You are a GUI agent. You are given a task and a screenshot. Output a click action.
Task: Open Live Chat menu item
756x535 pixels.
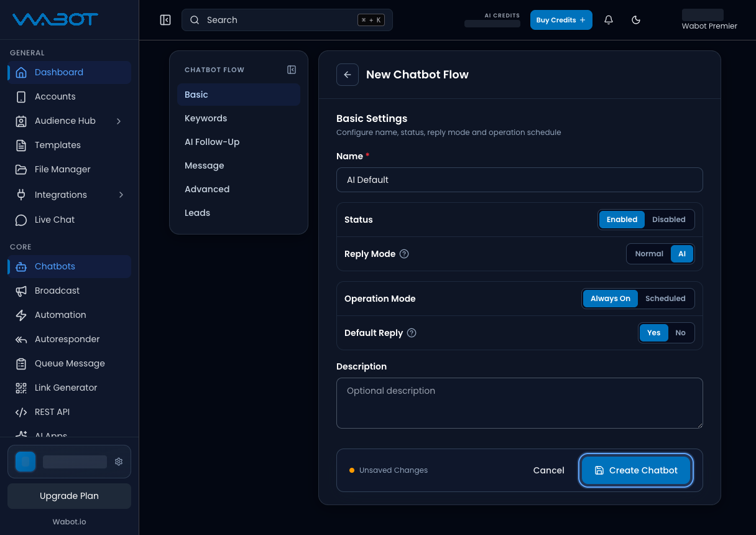point(69,220)
